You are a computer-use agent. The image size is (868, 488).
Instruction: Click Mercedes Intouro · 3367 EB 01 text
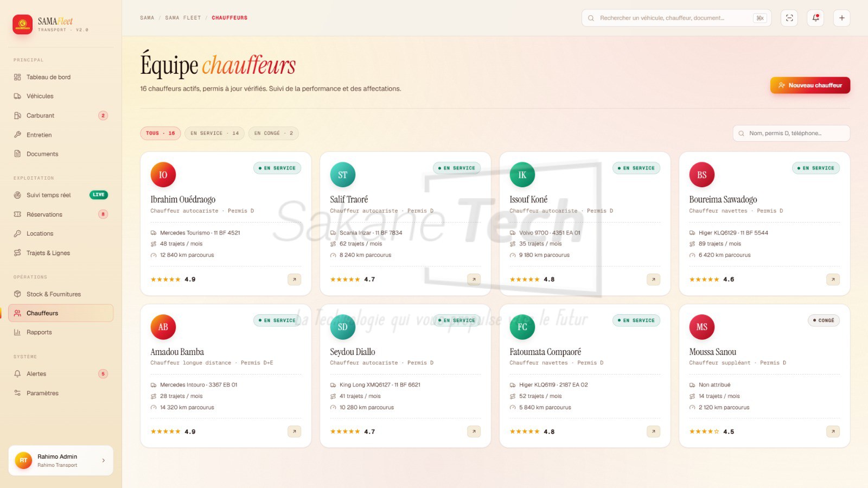[x=199, y=385]
